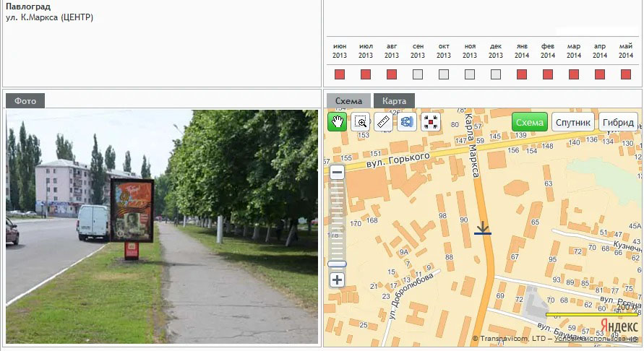
Task: Switch map to Гибрид view
Action: tap(618, 122)
